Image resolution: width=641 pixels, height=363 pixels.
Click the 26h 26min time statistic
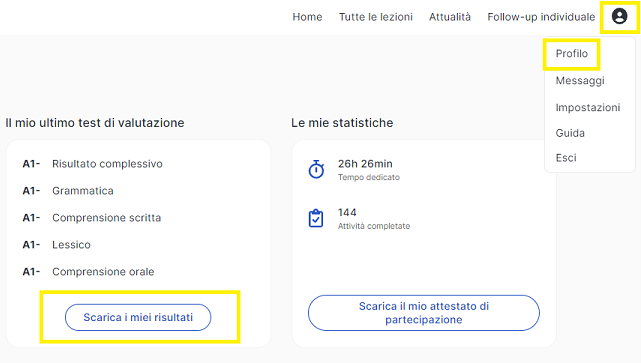365,164
